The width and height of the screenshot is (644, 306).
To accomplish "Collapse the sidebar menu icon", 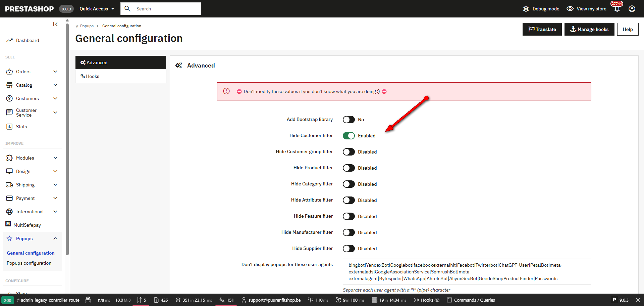I will tap(55, 24).
